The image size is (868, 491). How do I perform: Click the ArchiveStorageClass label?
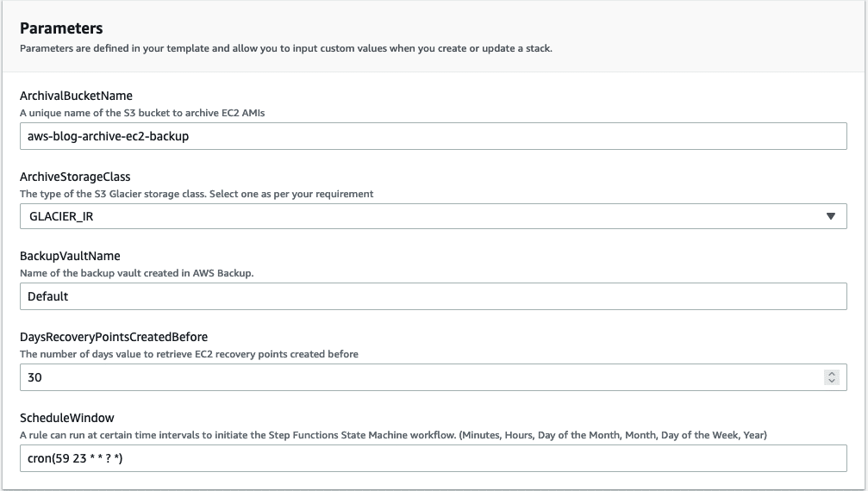pos(75,177)
